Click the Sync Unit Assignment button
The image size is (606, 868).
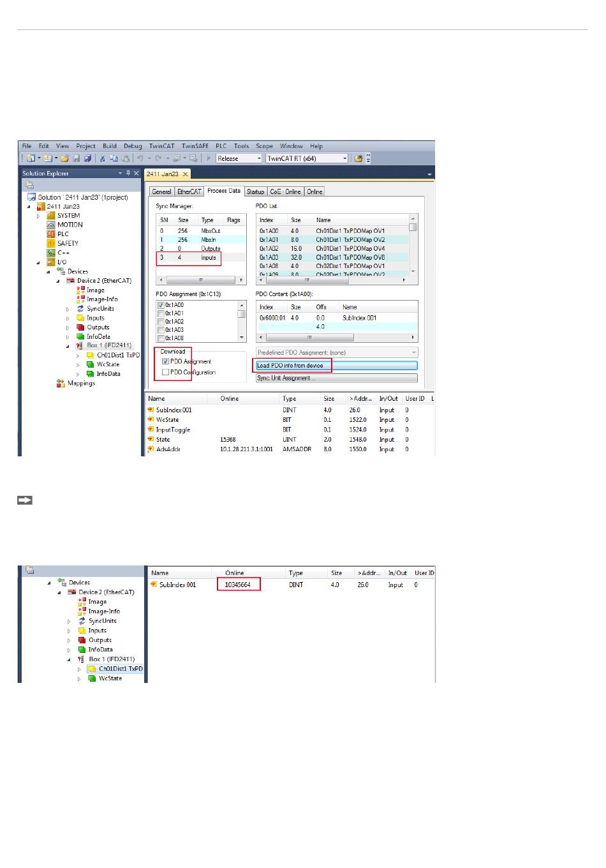click(336, 378)
